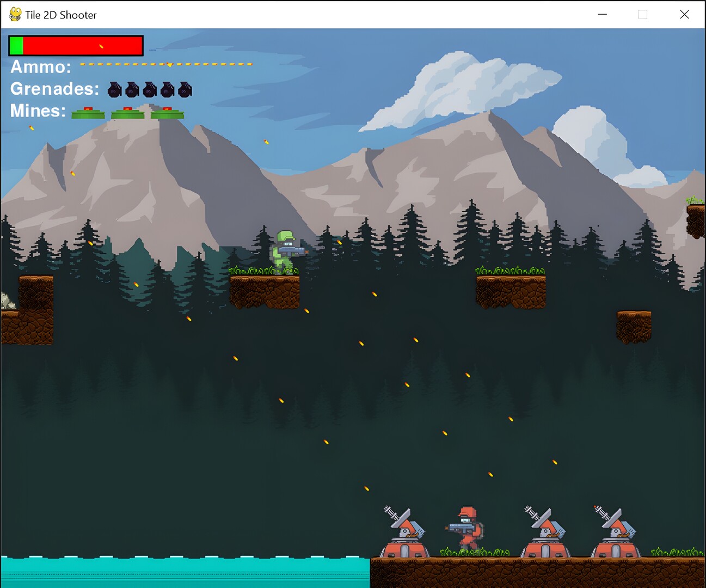Click the third mine icon in the HUD
The width and height of the screenshot is (706, 588).
tap(166, 112)
